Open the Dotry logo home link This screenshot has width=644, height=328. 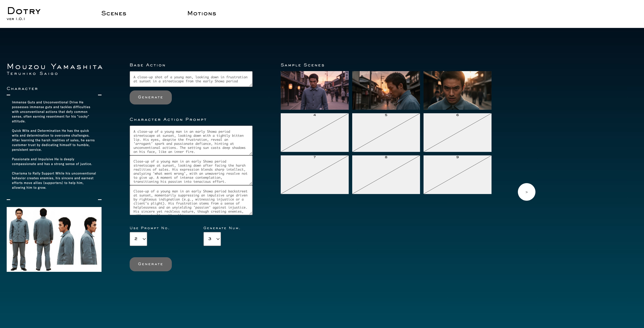pyautogui.click(x=24, y=11)
